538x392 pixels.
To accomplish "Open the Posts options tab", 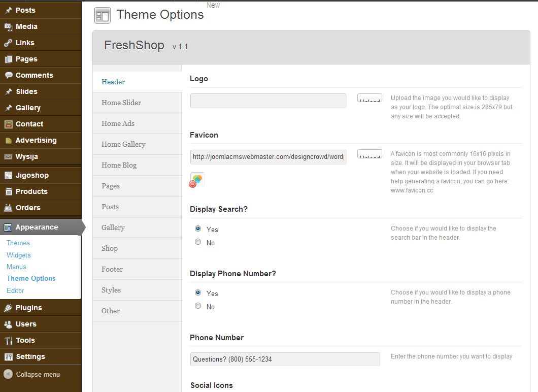I will pyautogui.click(x=137, y=207).
